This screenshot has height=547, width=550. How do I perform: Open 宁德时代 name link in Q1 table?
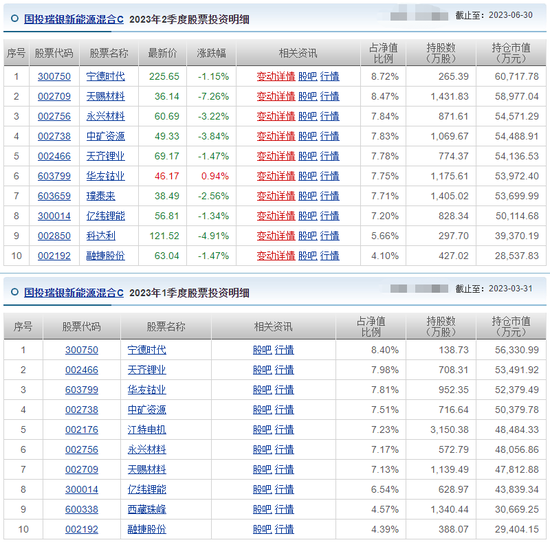click(147, 350)
